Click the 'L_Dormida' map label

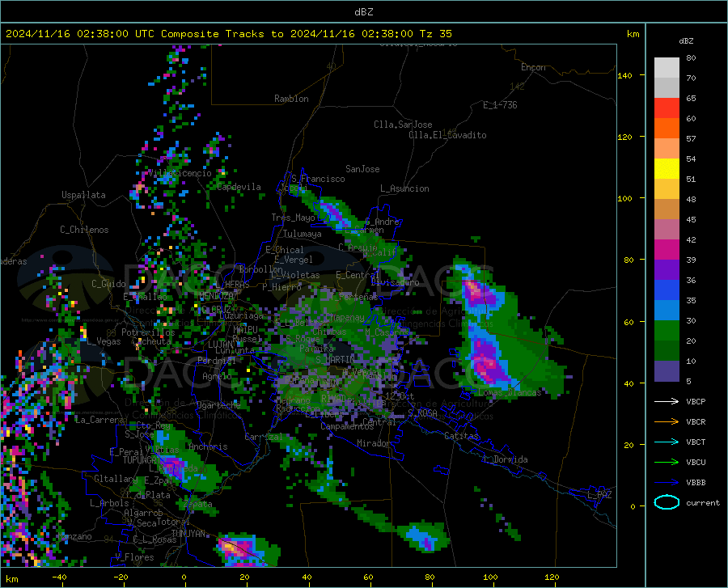coord(505,459)
